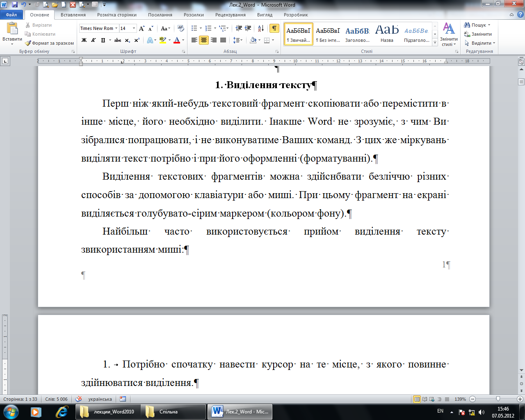Switch to Full Screen Reading view
Image resolution: width=525 pixels, height=420 pixels.
425,399
